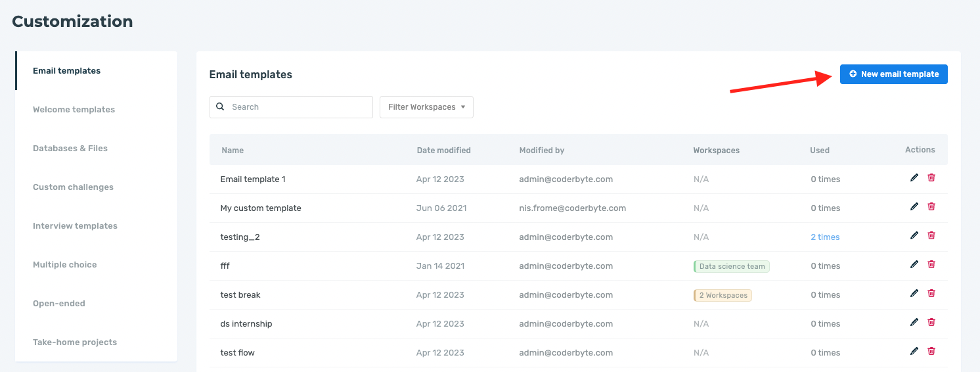The width and height of the screenshot is (980, 372).
Task: Open the Welcome templates section
Action: 74,110
